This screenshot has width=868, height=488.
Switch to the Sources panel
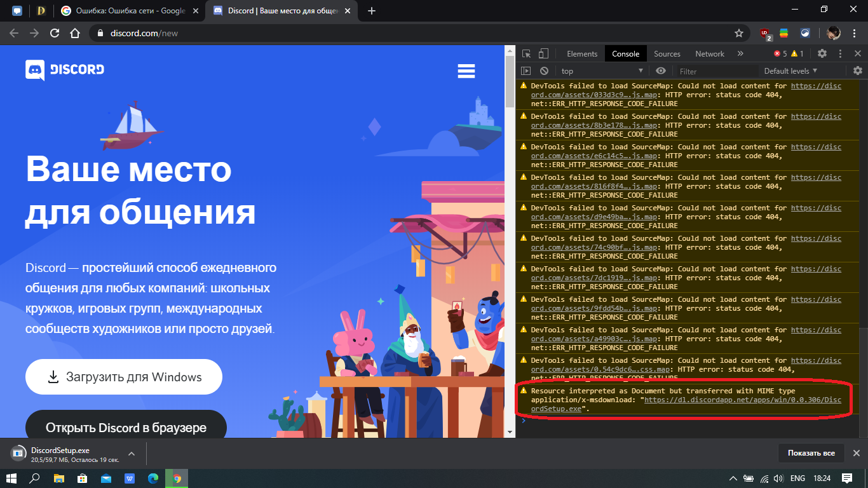(x=667, y=54)
